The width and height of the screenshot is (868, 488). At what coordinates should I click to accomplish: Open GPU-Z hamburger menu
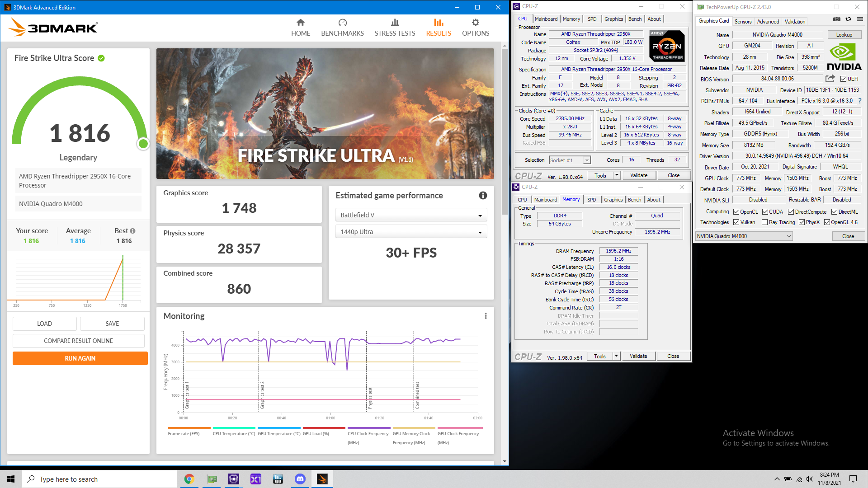coord(860,19)
